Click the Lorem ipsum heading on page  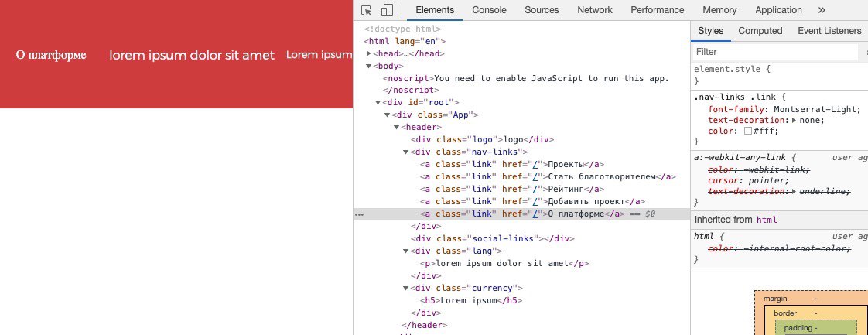[x=320, y=55]
